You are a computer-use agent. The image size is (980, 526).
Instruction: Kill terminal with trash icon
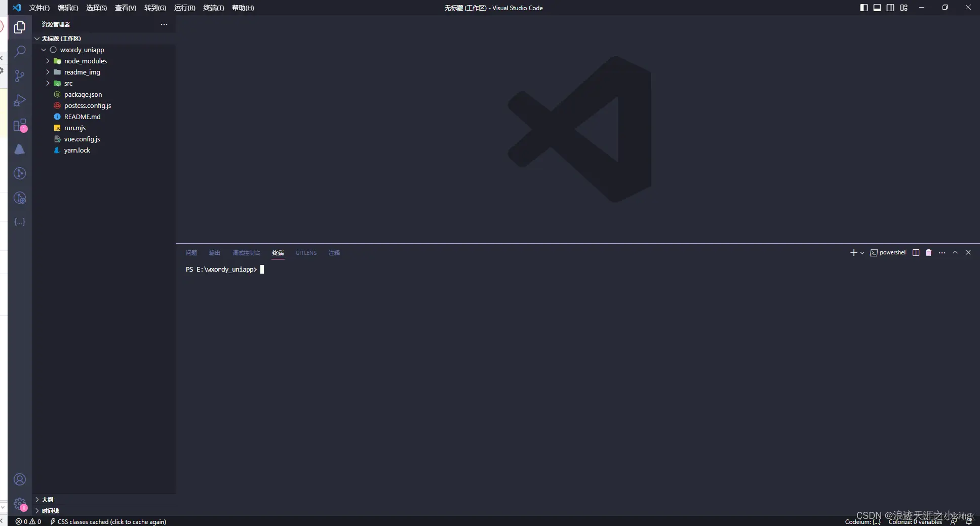[929, 252]
